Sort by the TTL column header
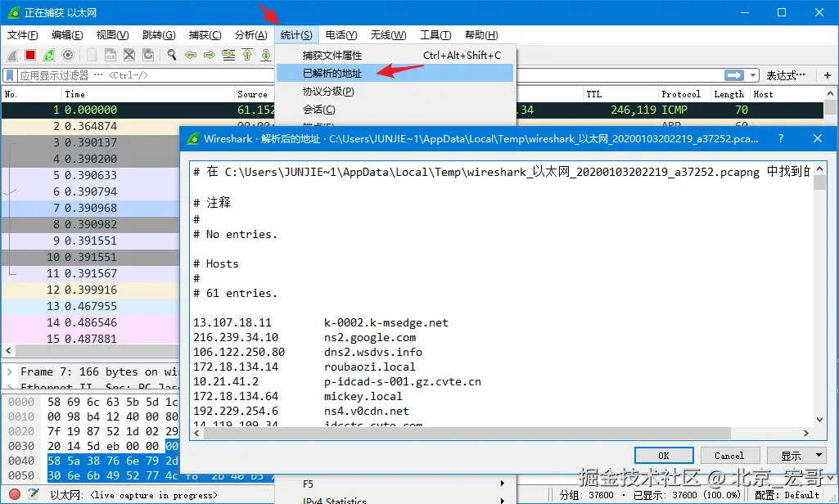This screenshot has width=839, height=504. point(620,94)
